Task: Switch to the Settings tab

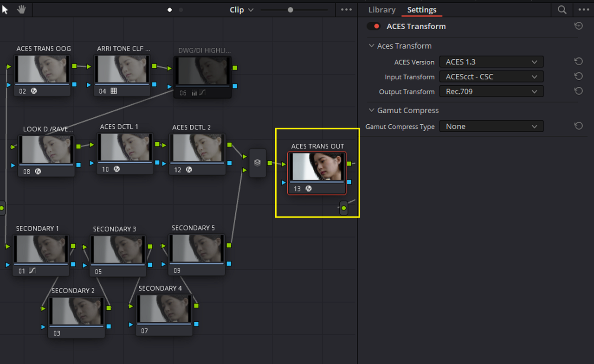Action: point(422,10)
